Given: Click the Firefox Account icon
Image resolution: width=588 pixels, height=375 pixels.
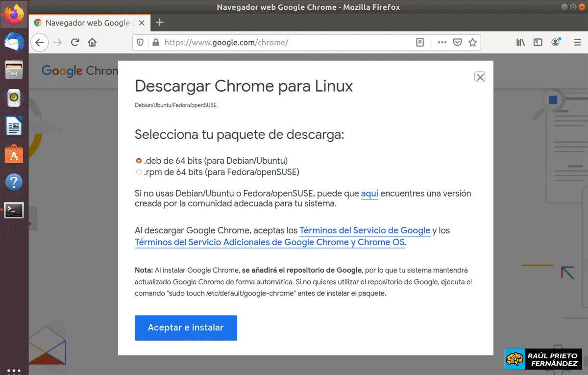Looking at the screenshot, I should (555, 42).
